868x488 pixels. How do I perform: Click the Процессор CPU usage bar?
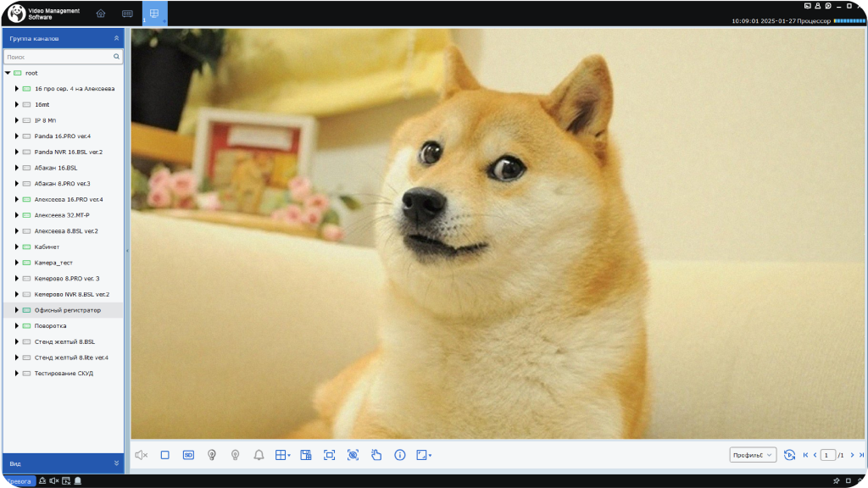point(849,21)
